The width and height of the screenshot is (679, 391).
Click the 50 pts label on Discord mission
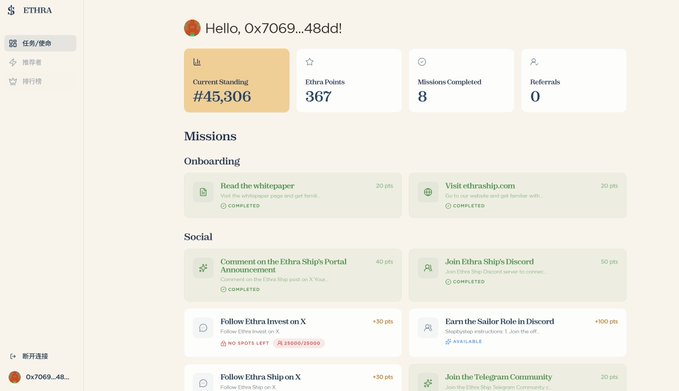pyautogui.click(x=609, y=262)
